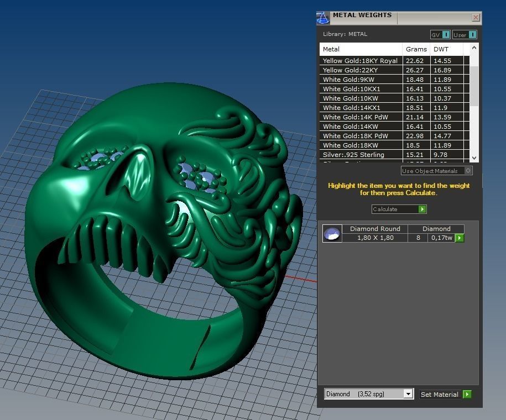Select the White Gold:14KX1 row
The width and height of the screenshot is (506, 420).
click(394, 107)
